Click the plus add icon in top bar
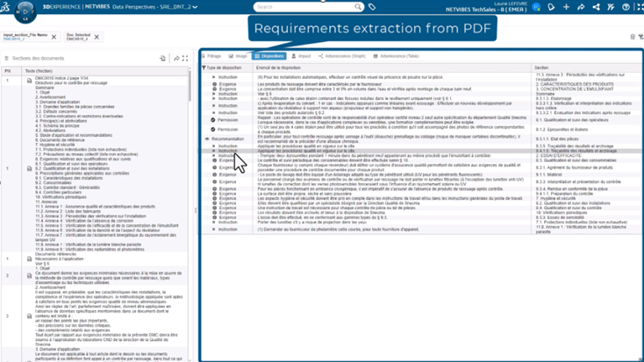Viewport: 644px width, 362px height. point(566,7)
